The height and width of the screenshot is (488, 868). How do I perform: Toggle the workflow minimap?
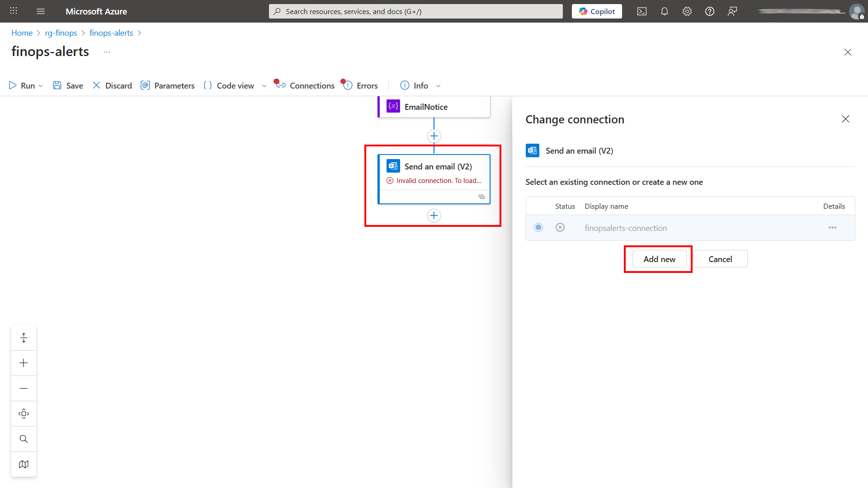[x=24, y=464]
